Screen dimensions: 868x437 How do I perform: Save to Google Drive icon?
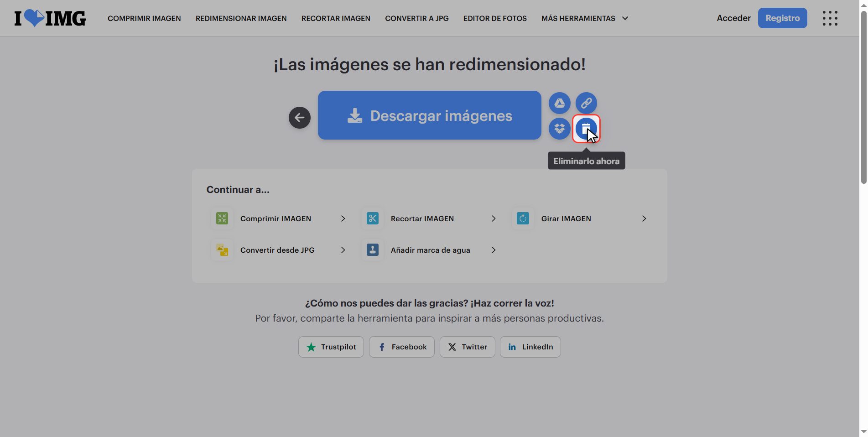tap(560, 103)
